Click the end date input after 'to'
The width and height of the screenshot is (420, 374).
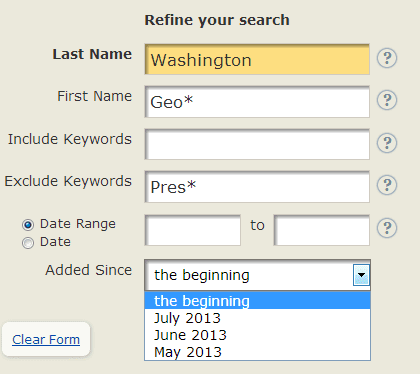pyautogui.click(x=322, y=230)
